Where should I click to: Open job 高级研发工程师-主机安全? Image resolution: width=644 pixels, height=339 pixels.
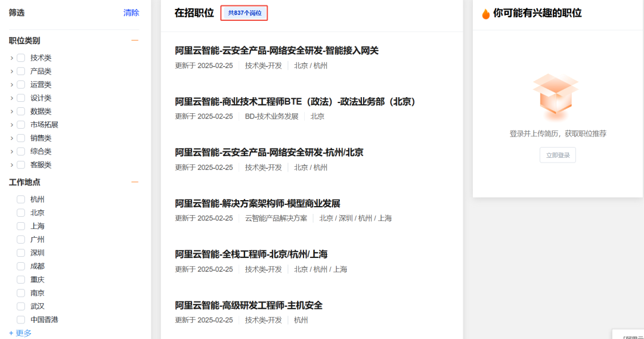coord(249,306)
